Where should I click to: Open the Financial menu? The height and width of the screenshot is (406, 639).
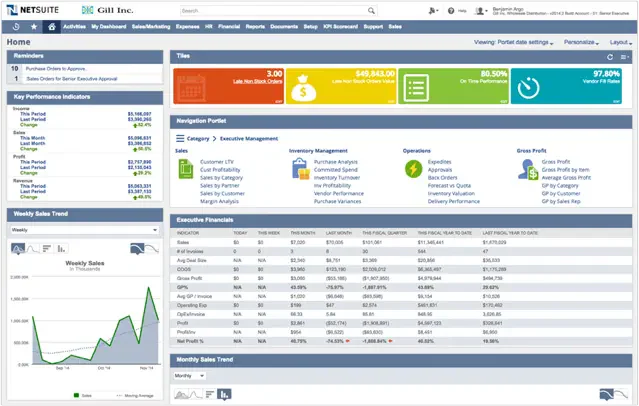click(229, 26)
